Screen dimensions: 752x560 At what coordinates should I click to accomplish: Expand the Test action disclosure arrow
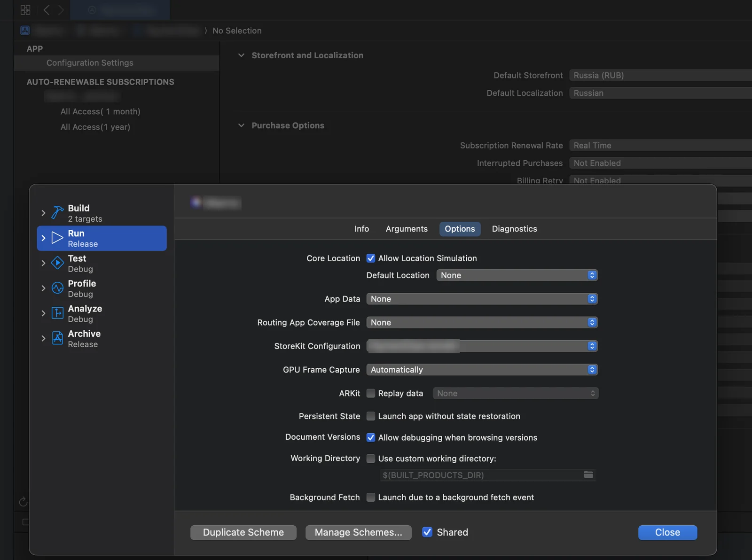click(x=43, y=263)
